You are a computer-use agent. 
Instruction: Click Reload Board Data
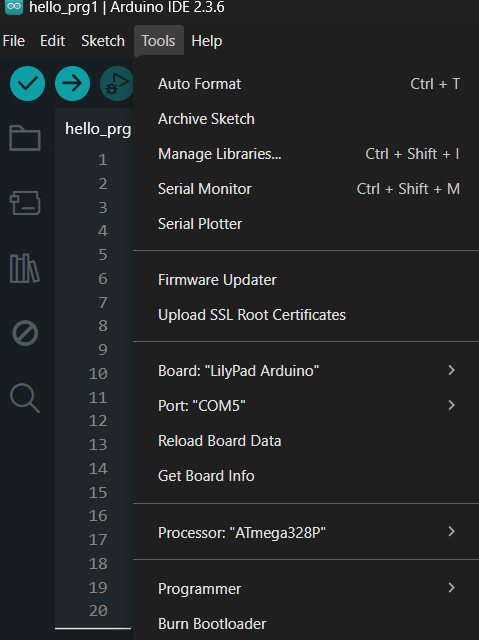(306, 441)
